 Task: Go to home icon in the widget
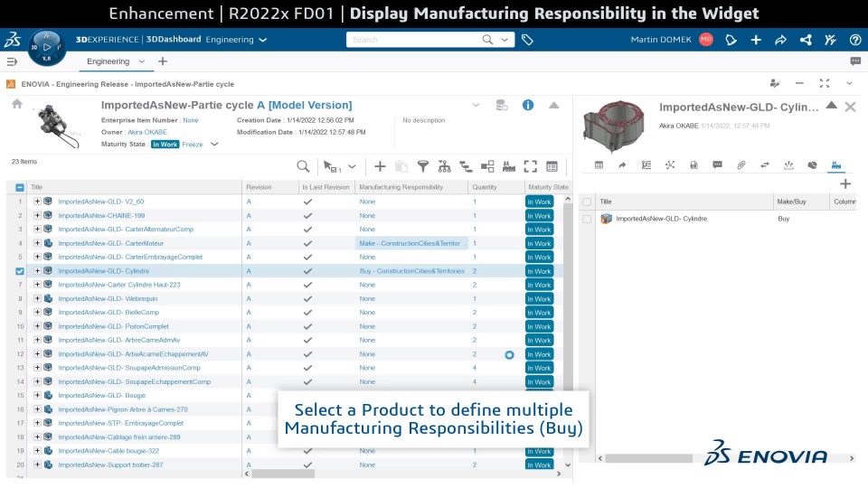tap(17, 103)
